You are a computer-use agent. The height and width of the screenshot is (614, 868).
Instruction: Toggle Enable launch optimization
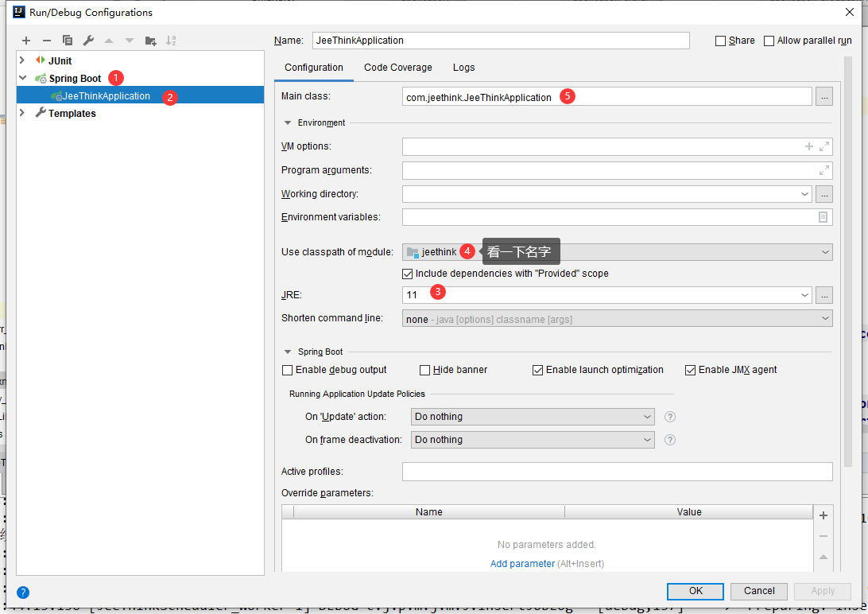tap(537, 370)
